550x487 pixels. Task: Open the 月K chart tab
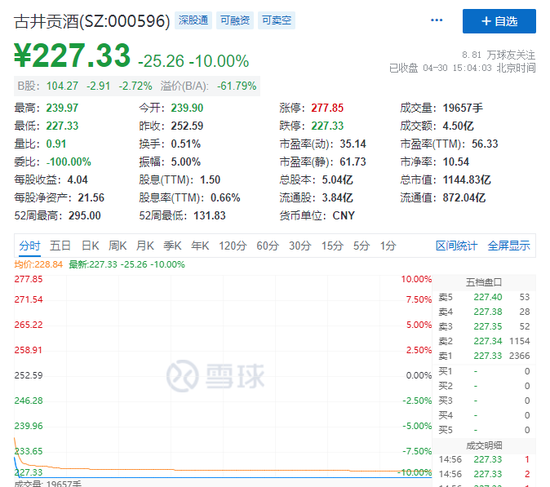pos(145,246)
